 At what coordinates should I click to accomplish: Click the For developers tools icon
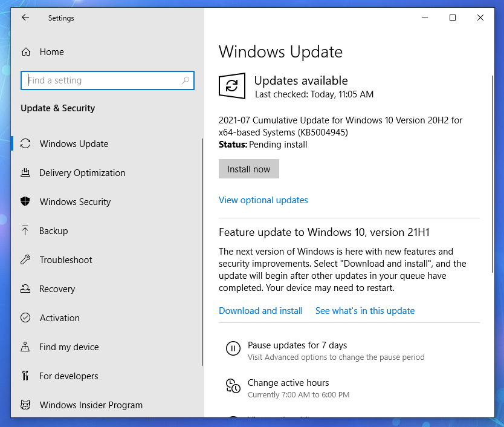25,376
